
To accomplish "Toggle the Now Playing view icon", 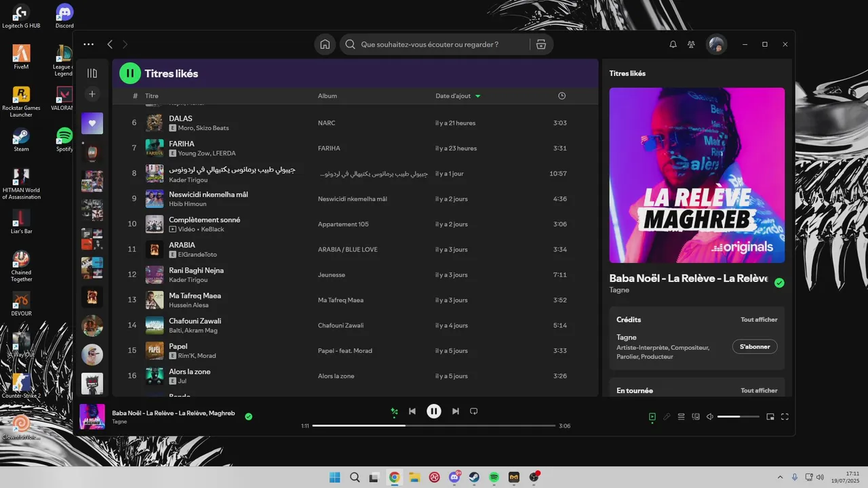I will 652,417.
